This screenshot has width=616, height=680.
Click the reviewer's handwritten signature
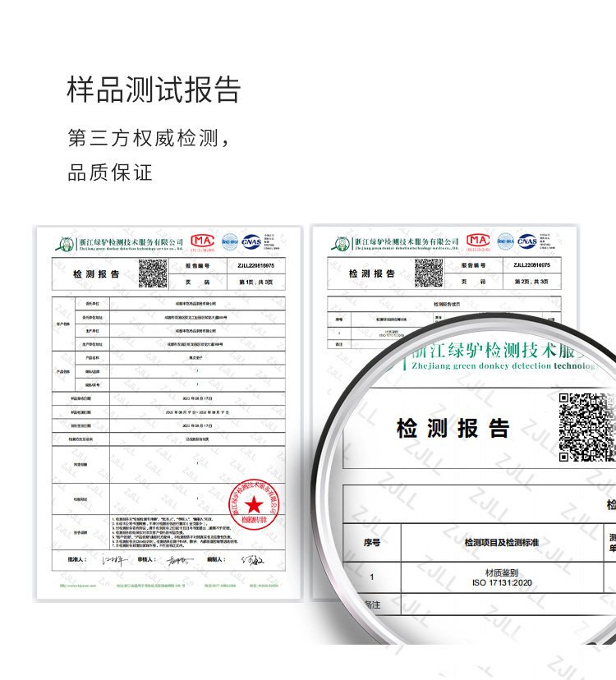point(179,561)
